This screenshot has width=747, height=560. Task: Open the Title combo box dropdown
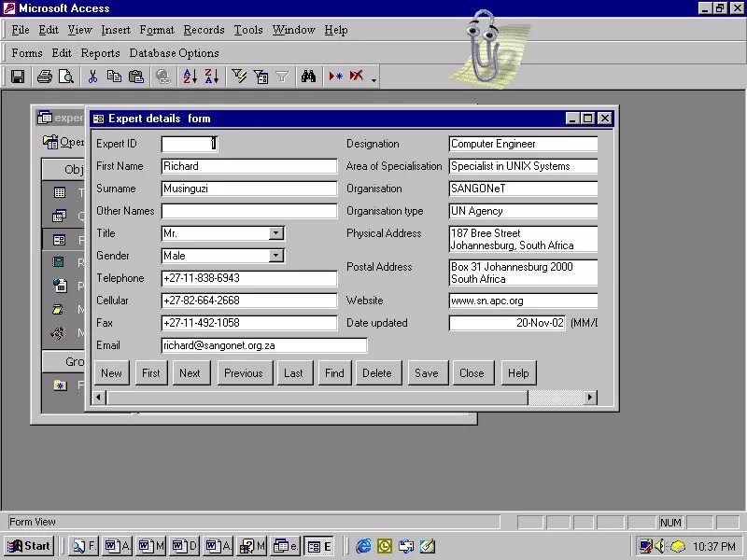click(276, 233)
